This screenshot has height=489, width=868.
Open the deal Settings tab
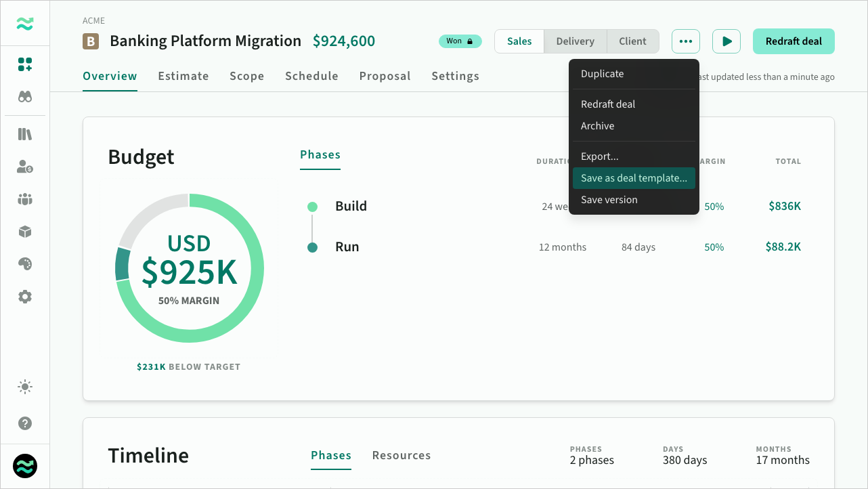click(x=455, y=77)
